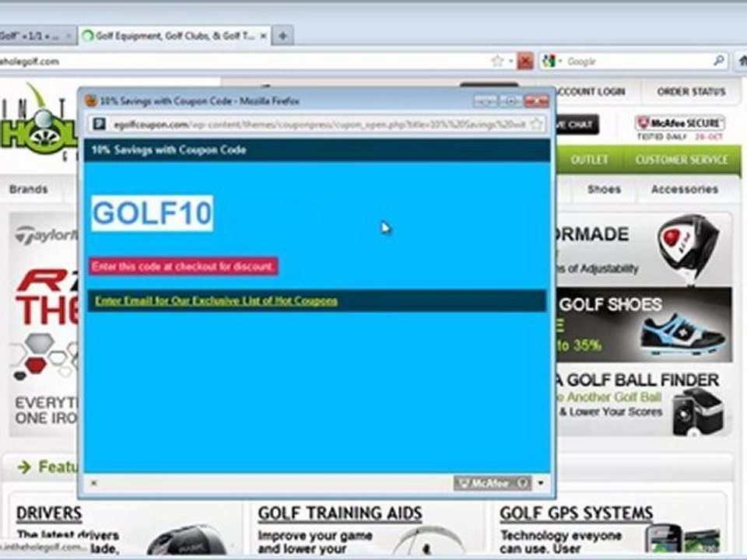Dismiss the popup add-on bar with x
The width and height of the screenshot is (747, 560).
94,483
